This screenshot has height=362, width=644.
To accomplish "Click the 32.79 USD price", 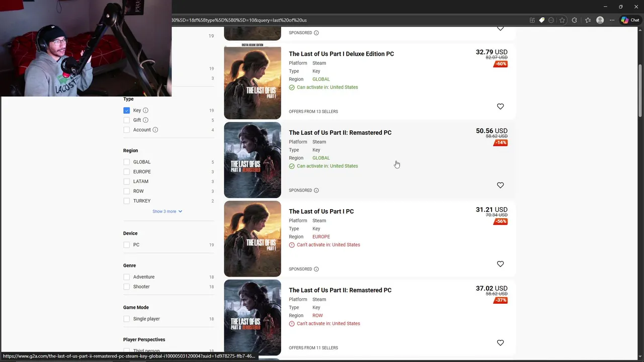I will [492, 52].
